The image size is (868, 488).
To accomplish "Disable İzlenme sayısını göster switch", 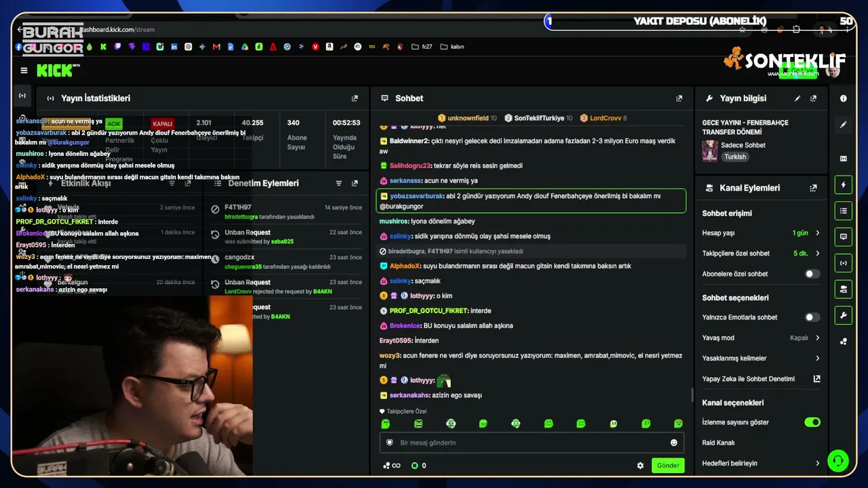I will coord(812,422).
